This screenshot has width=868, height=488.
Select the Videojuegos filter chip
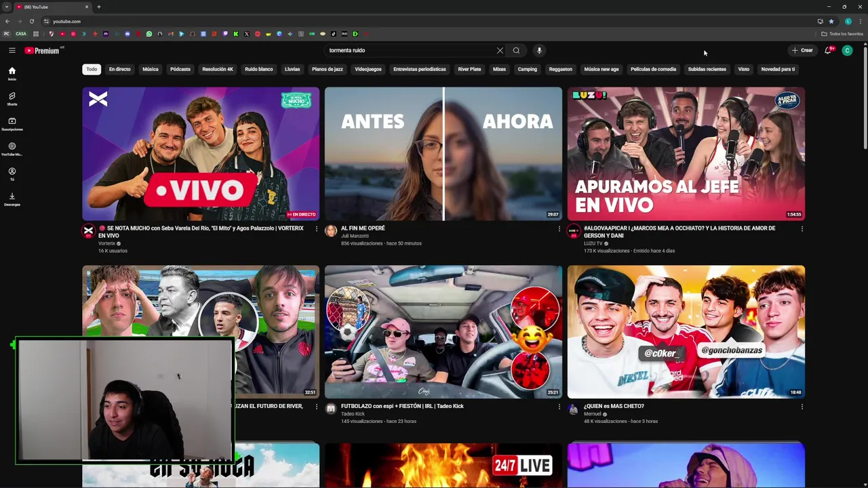click(x=368, y=69)
